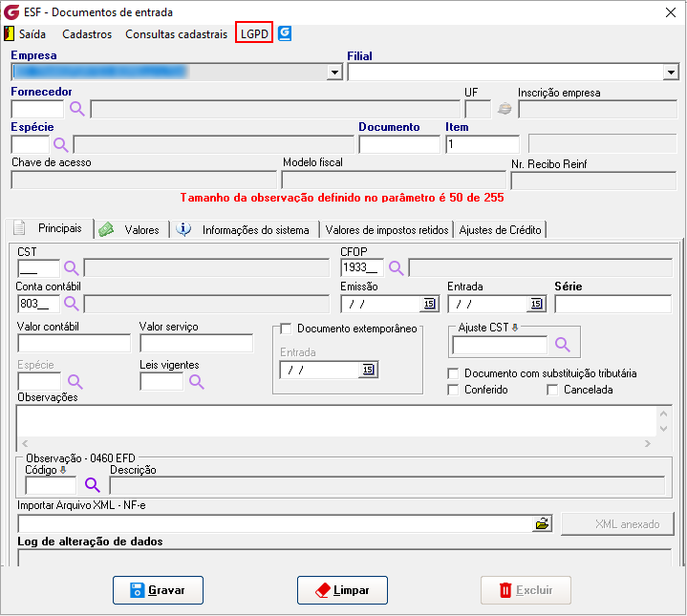Screen dimensions: 687x616
Task: Switch to the Principais tab
Action: [51, 228]
